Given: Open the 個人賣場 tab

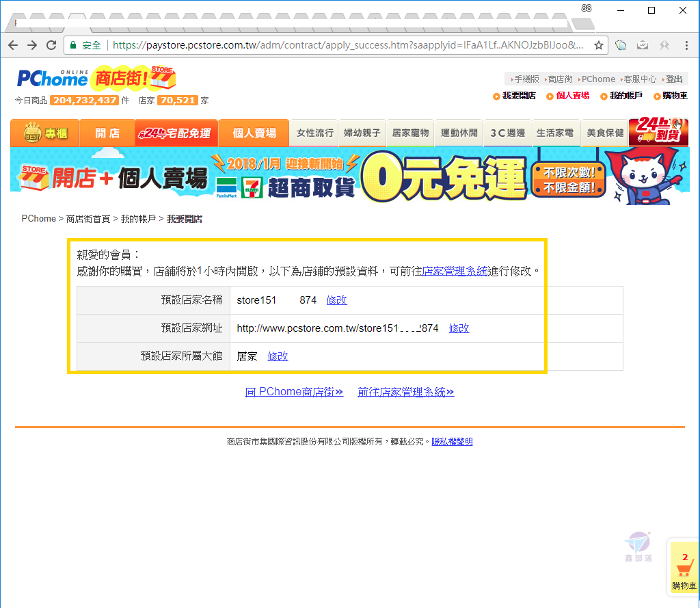Looking at the screenshot, I should [x=254, y=133].
